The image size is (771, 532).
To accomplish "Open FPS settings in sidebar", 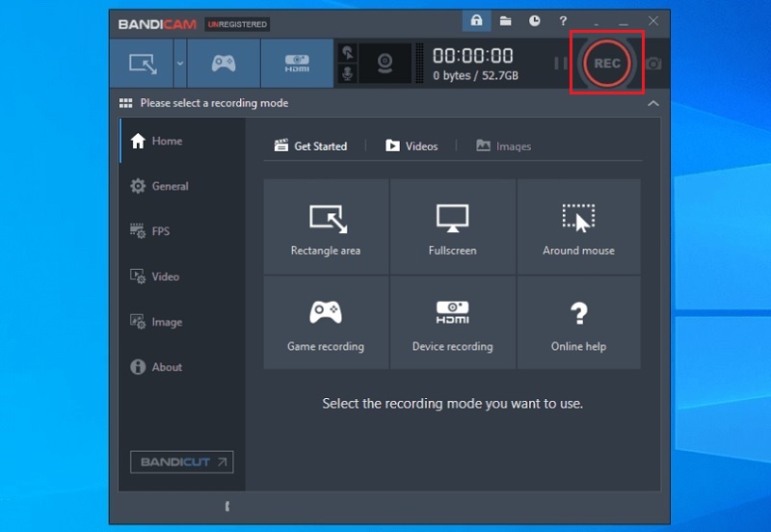I will [x=182, y=231].
